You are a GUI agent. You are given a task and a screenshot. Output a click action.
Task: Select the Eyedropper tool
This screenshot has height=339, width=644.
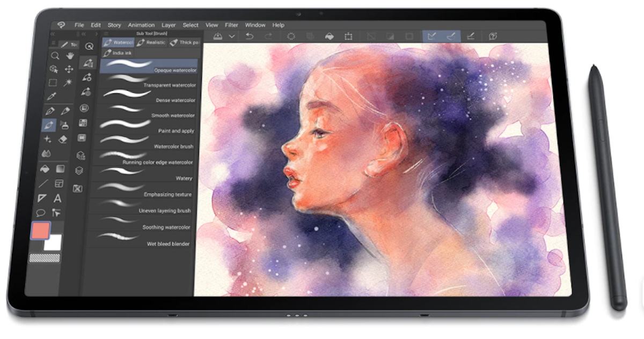[52, 95]
